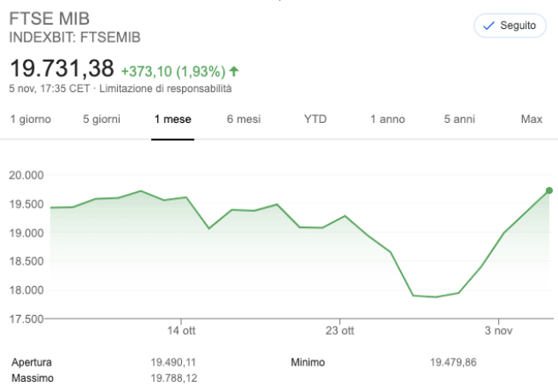Screen dimensions: 558x392
Task: Select the 1 giorno tab
Action: 31,120
